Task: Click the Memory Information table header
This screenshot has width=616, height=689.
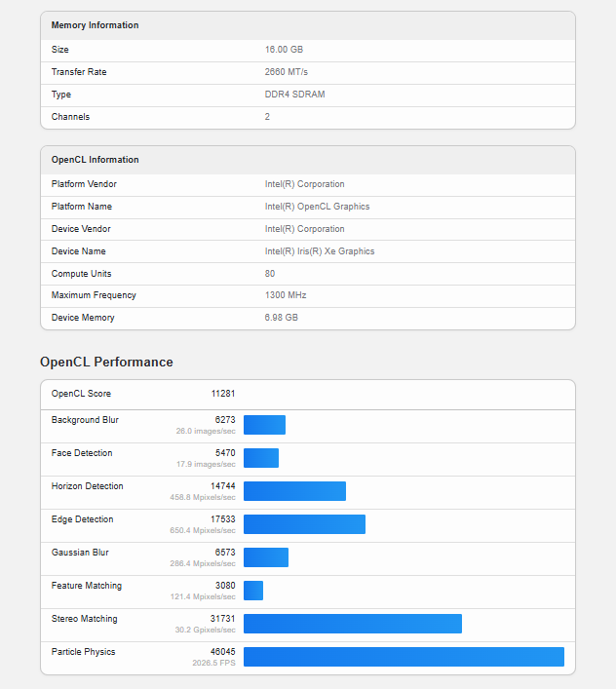Action: point(96,25)
